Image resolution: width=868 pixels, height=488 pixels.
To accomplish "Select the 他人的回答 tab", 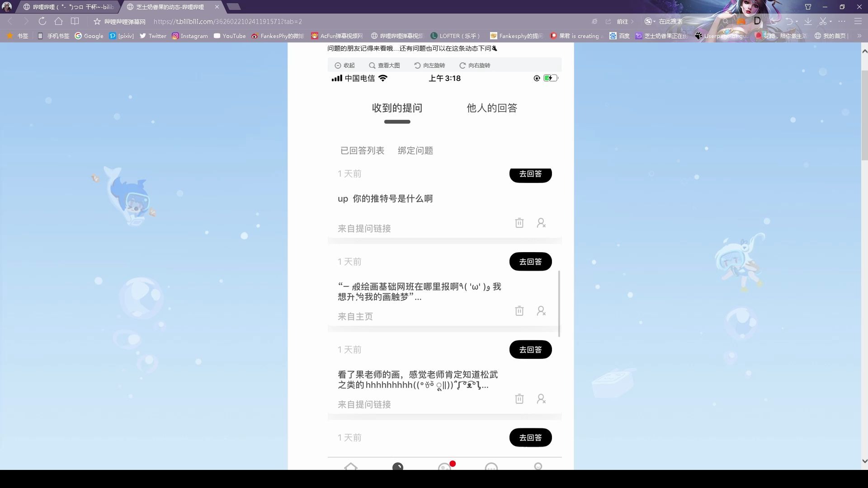I will 492,108.
